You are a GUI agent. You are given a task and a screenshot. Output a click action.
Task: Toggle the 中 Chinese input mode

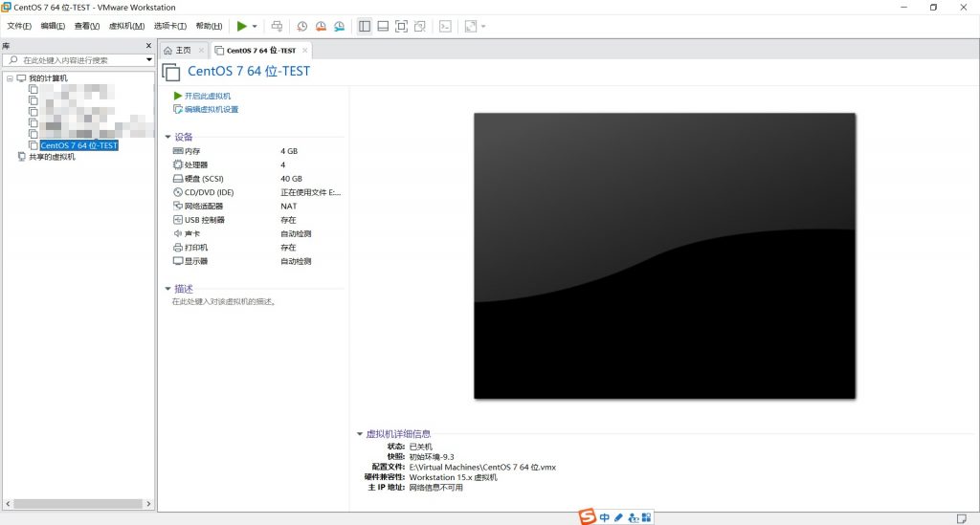(x=605, y=517)
